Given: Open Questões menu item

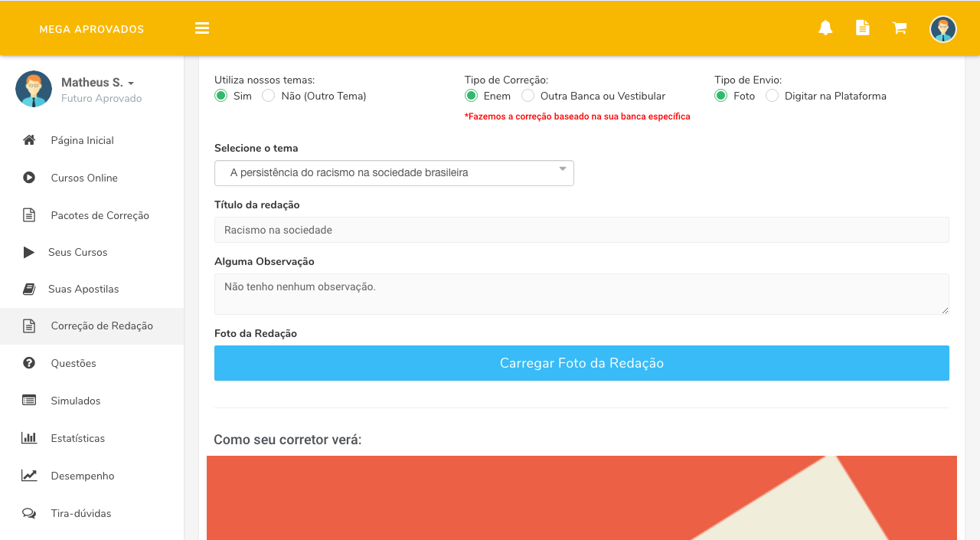Looking at the screenshot, I should click(92, 363).
